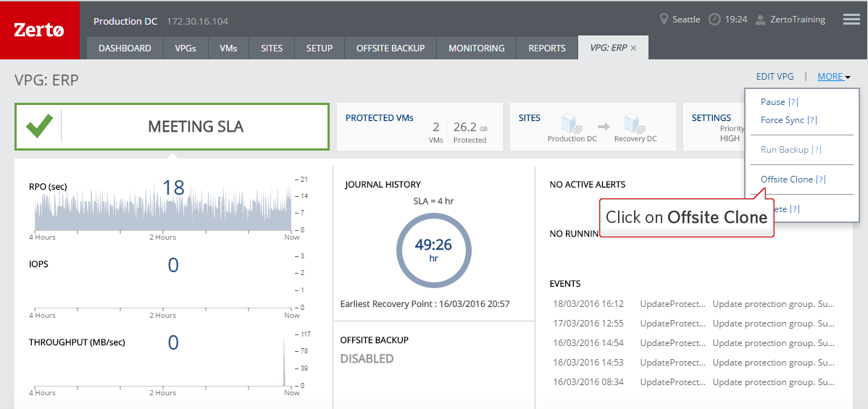Viewport: 868px width, 409px height.
Task: Select the 16/03/2016 14:54 event row
Action: [693, 342]
